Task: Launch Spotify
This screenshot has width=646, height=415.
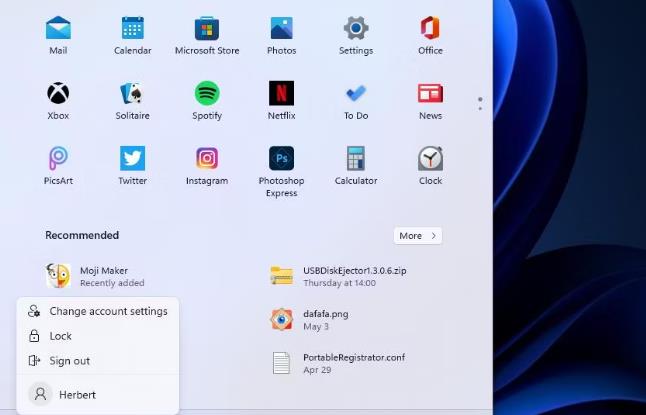Action: (x=207, y=101)
